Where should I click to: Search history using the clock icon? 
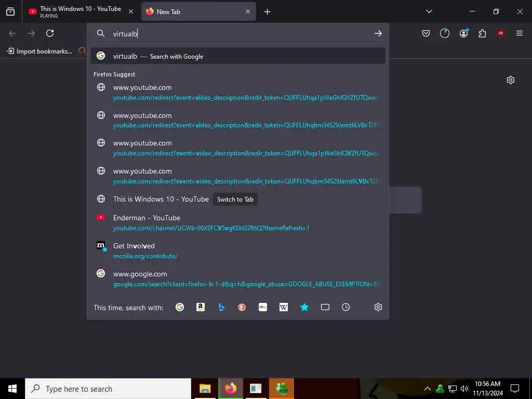point(345,307)
